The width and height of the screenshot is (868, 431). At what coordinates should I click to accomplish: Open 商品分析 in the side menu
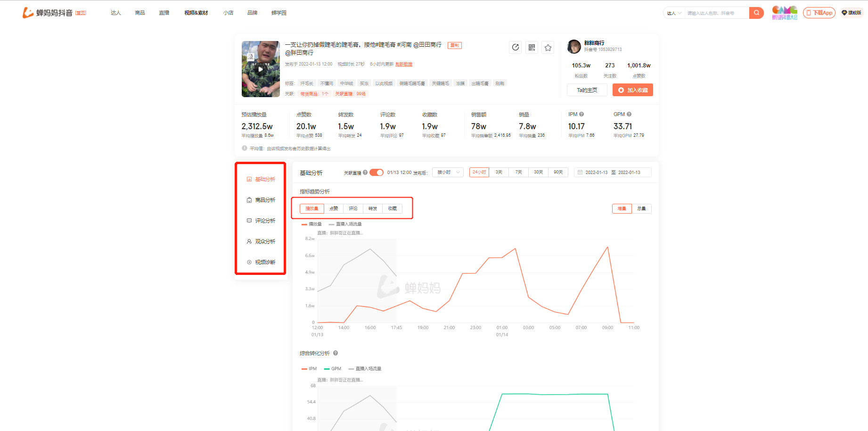261,200
